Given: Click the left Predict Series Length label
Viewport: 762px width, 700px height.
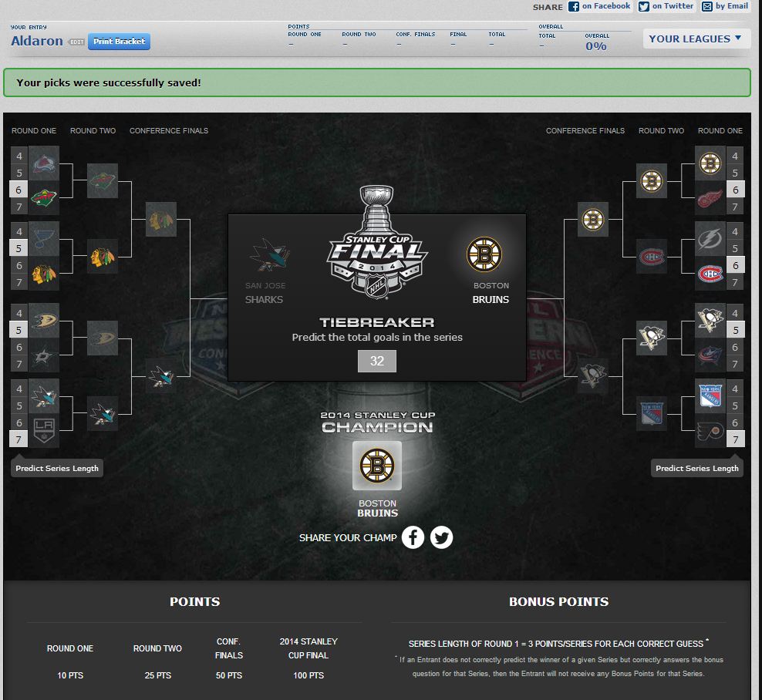Looking at the screenshot, I should [x=57, y=468].
